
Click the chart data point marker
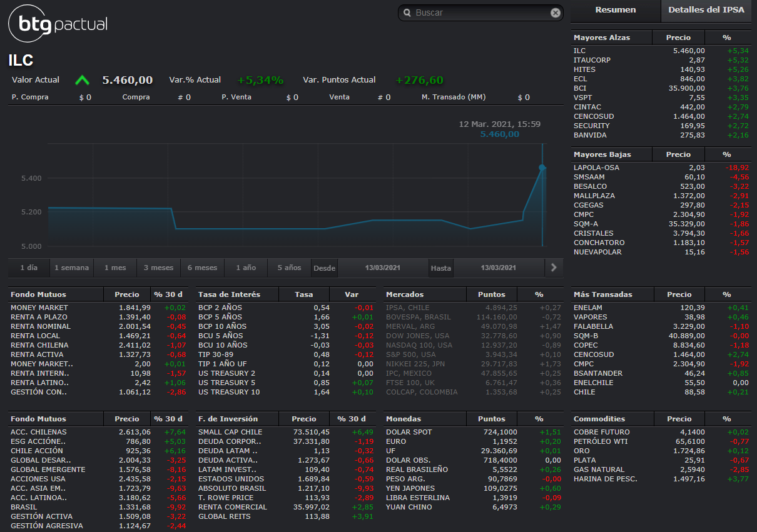click(x=542, y=168)
